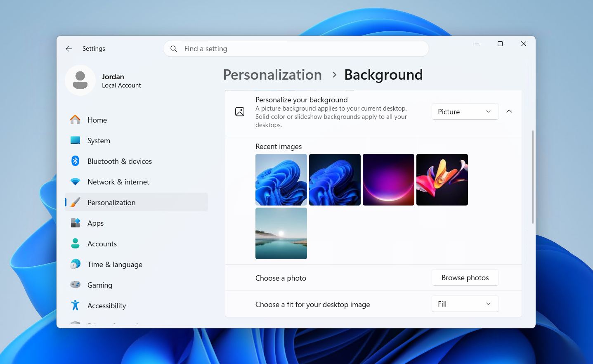Click the System monitor icon
The image size is (593, 364).
(x=75, y=140)
